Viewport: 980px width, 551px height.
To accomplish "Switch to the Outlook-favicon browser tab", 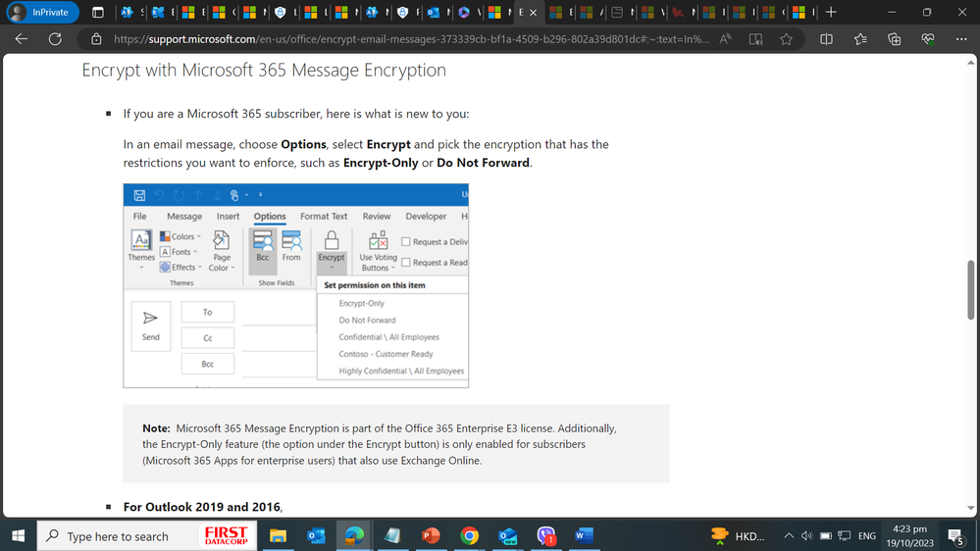I will pos(434,12).
